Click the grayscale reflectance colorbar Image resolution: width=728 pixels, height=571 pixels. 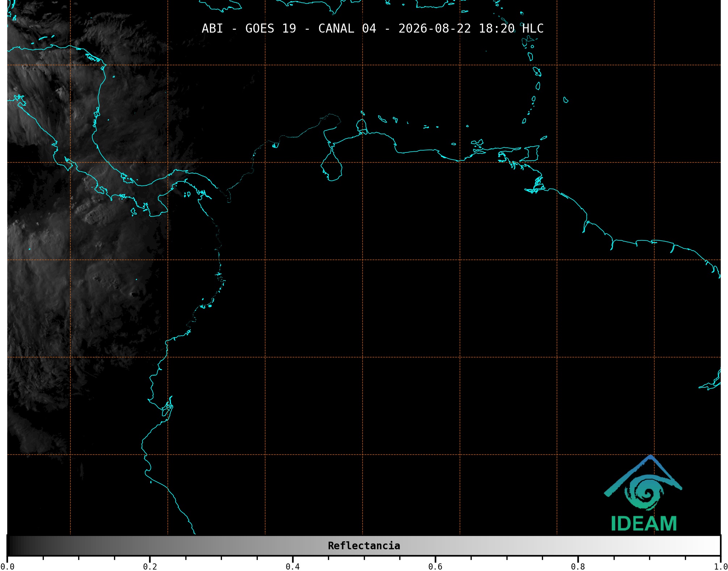click(x=364, y=546)
